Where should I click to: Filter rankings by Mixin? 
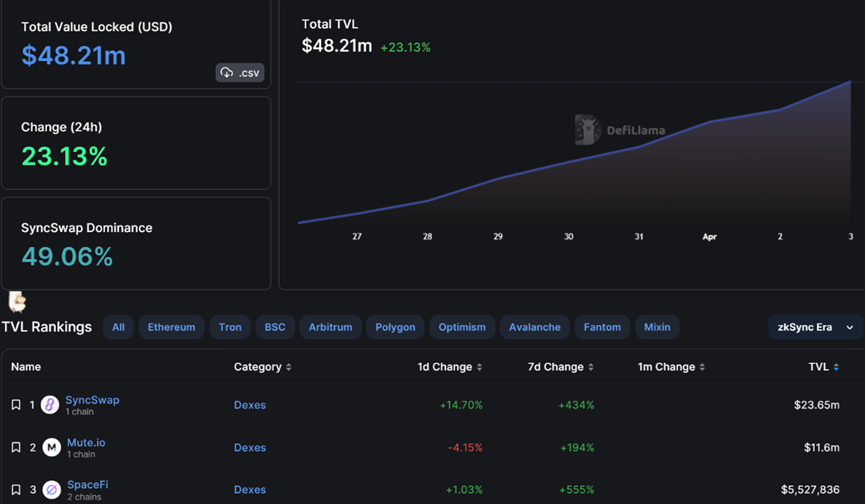657,327
